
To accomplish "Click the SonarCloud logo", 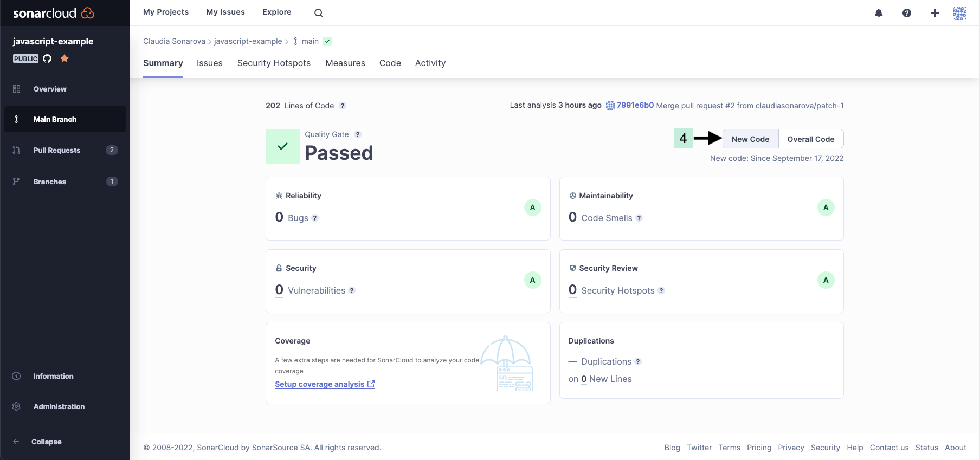I will [x=54, y=13].
